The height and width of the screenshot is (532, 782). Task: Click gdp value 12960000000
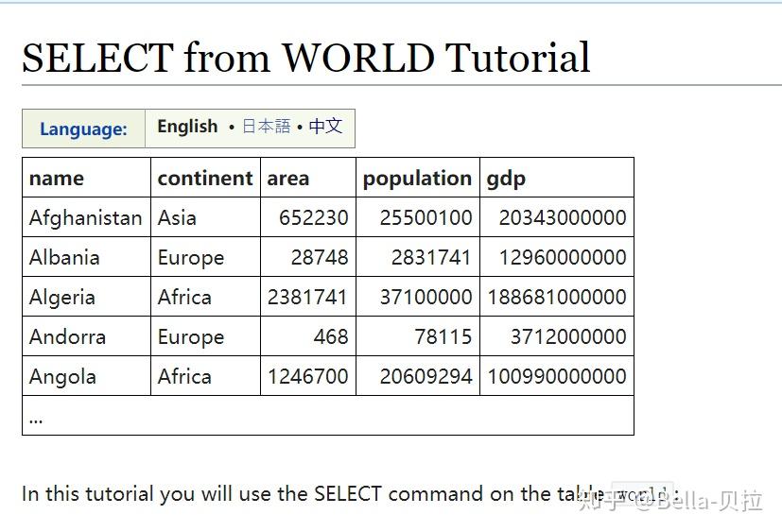click(x=557, y=257)
